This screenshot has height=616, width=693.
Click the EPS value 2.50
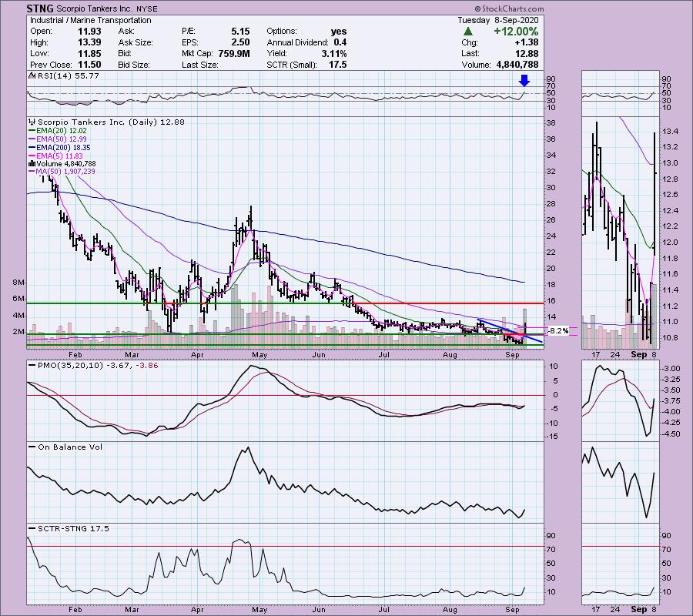[x=240, y=42]
